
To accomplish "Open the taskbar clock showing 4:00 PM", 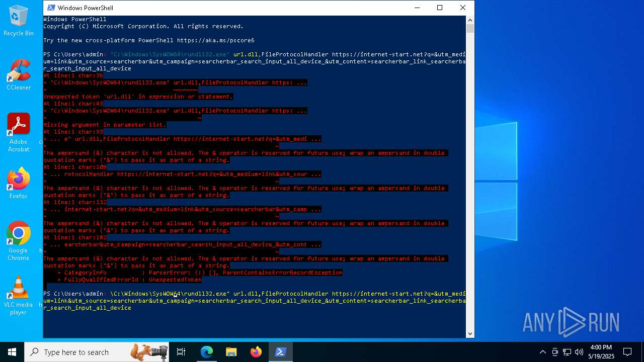I will click(601, 352).
